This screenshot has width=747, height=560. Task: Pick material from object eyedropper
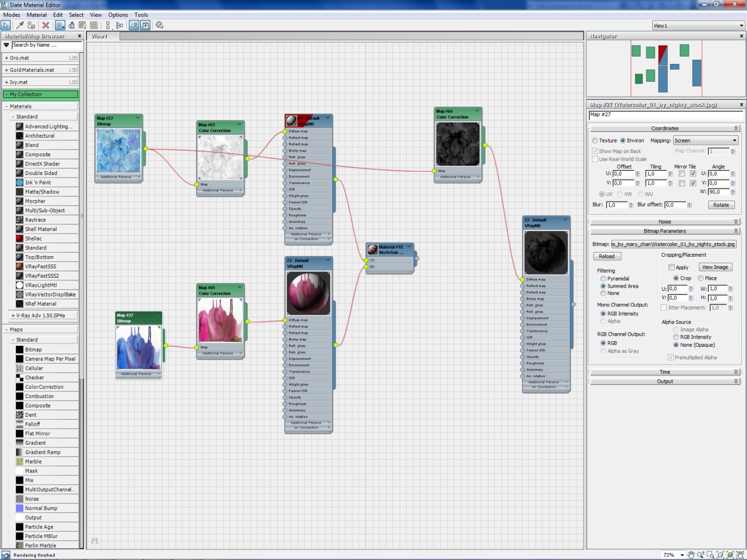click(20, 25)
